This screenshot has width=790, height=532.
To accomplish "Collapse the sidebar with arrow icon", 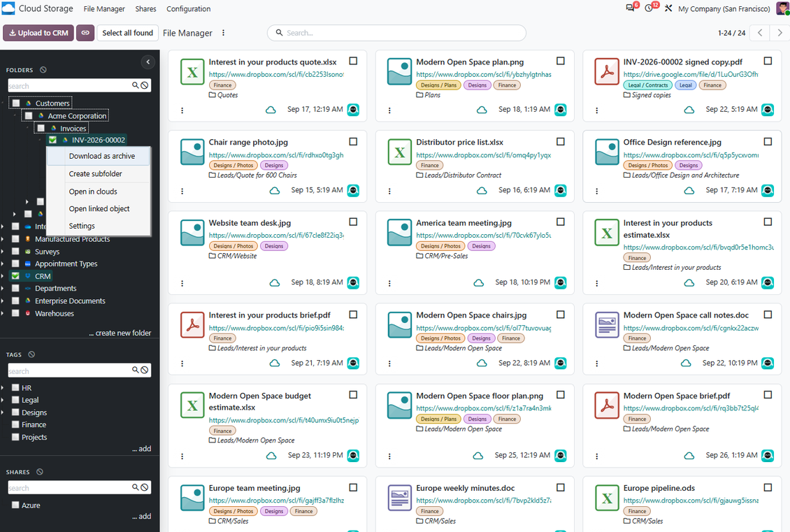I will tap(148, 62).
